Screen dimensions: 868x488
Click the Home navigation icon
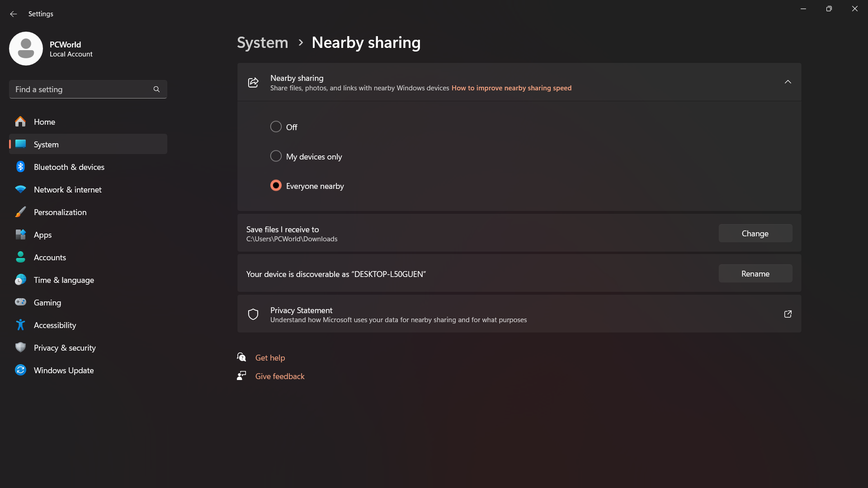pyautogui.click(x=20, y=121)
